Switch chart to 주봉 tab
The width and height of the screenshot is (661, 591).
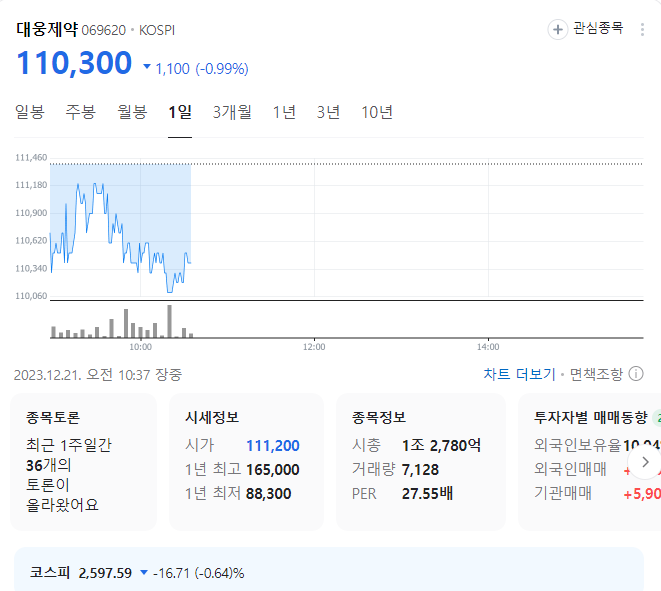tap(81, 112)
